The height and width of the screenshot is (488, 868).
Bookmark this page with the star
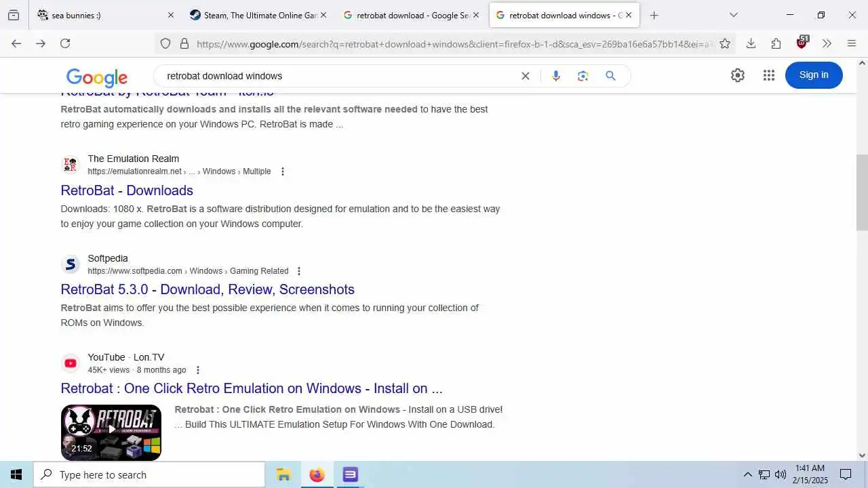pos(725,43)
